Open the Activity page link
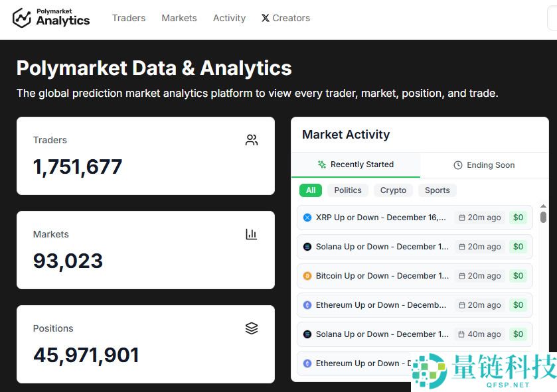557x392 pixels. point(229,18)
